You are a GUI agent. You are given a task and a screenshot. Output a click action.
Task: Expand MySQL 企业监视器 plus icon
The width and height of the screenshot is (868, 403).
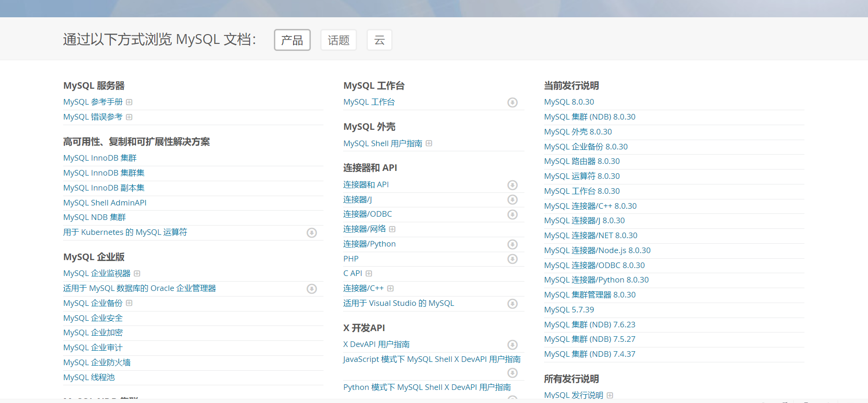tap(137, 274)
